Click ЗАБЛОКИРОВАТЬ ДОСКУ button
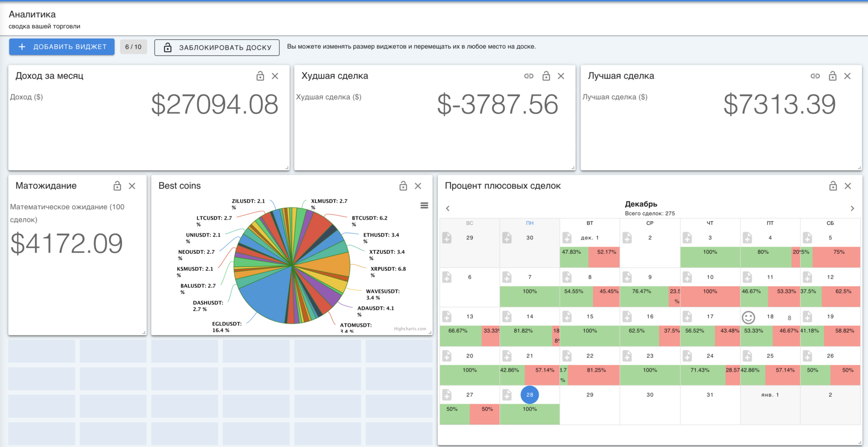 [217, 48]
